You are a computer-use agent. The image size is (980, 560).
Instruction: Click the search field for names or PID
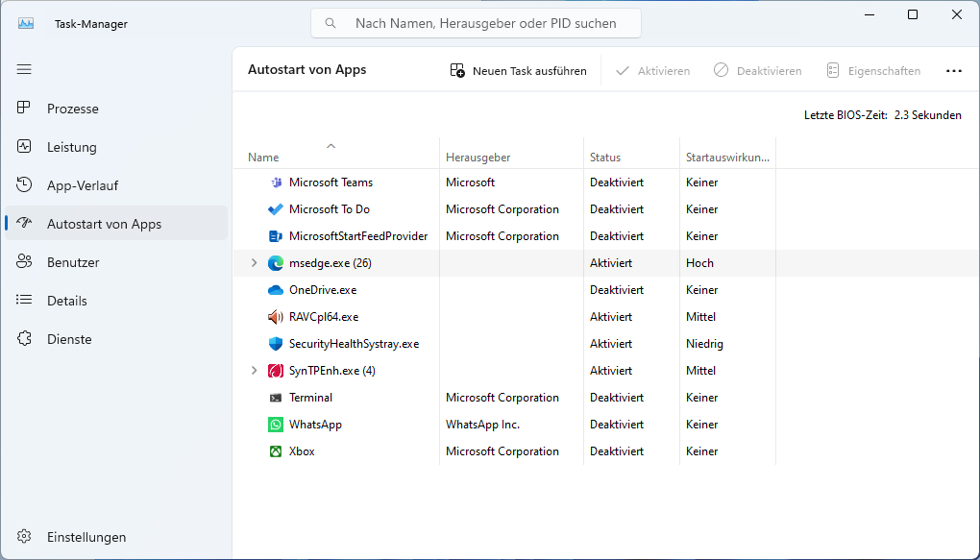pyautogui.click(x=476, y=23)
